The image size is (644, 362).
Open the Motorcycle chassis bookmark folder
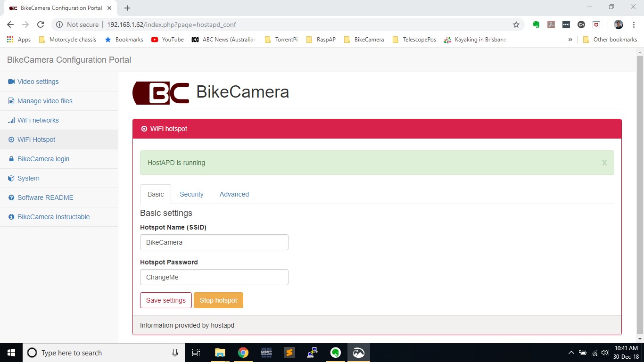(67, 40)
